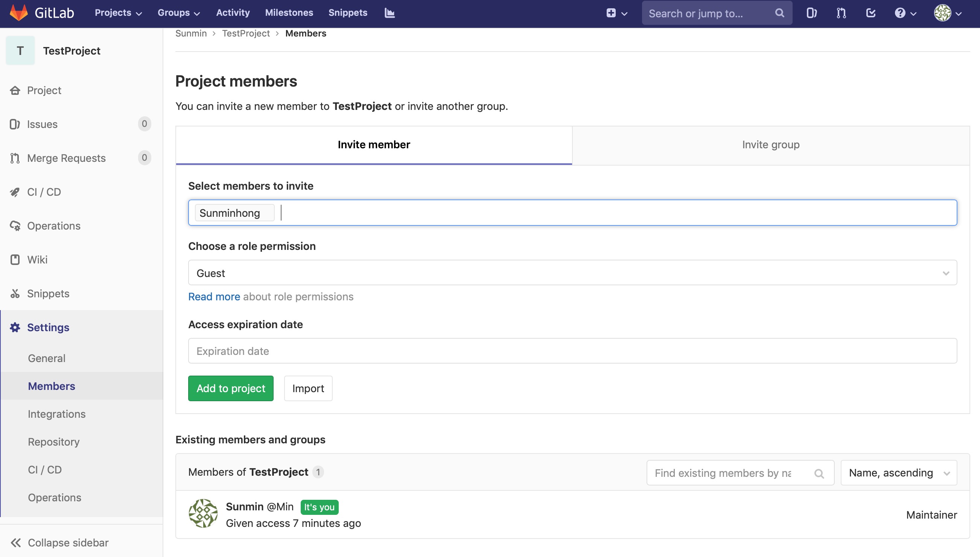Click the Wiki icon in the sidebar

click(x=15, y=259)
